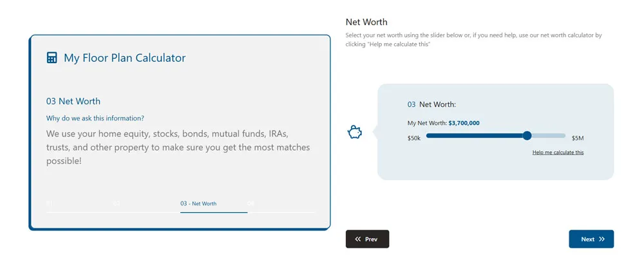Click the piggy bank icon
The height and width of the screenshot is (269, 644).
tap(354, 132)
